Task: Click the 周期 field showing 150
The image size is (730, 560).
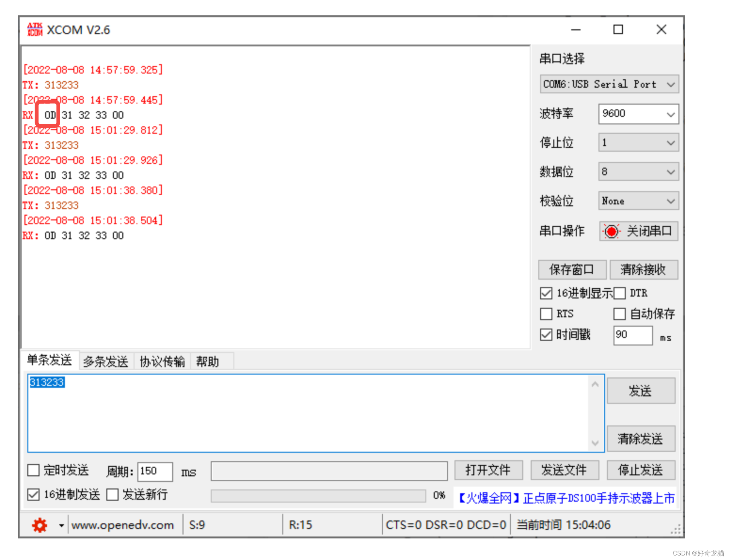Action: [155, 472]
